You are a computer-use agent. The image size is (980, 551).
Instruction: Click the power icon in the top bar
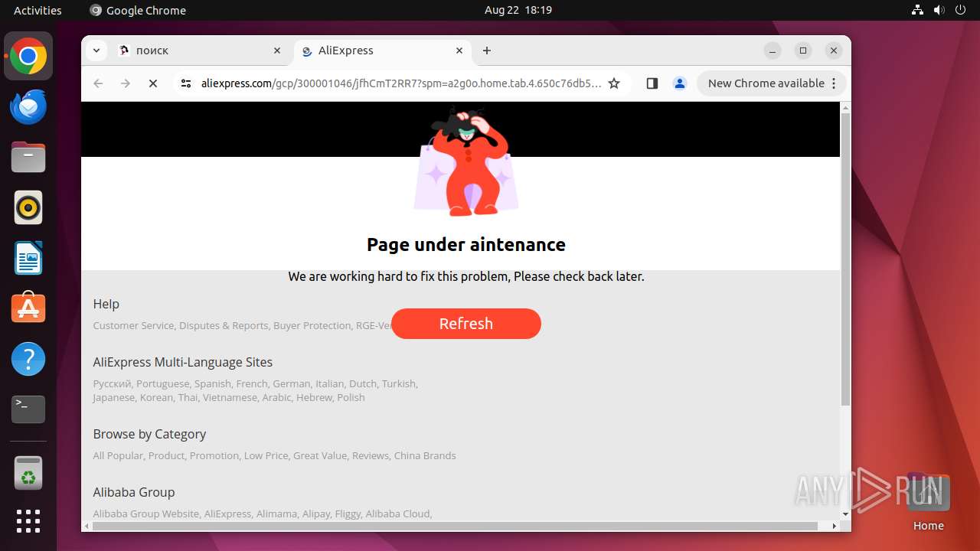click(960, 10)
